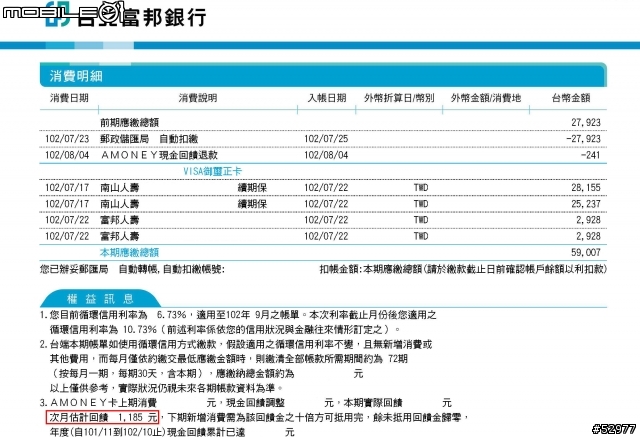Click the 27,923 previous balance amount
Image resolution: width=640 pixels, height=437 pixels.
click(586, 122)
